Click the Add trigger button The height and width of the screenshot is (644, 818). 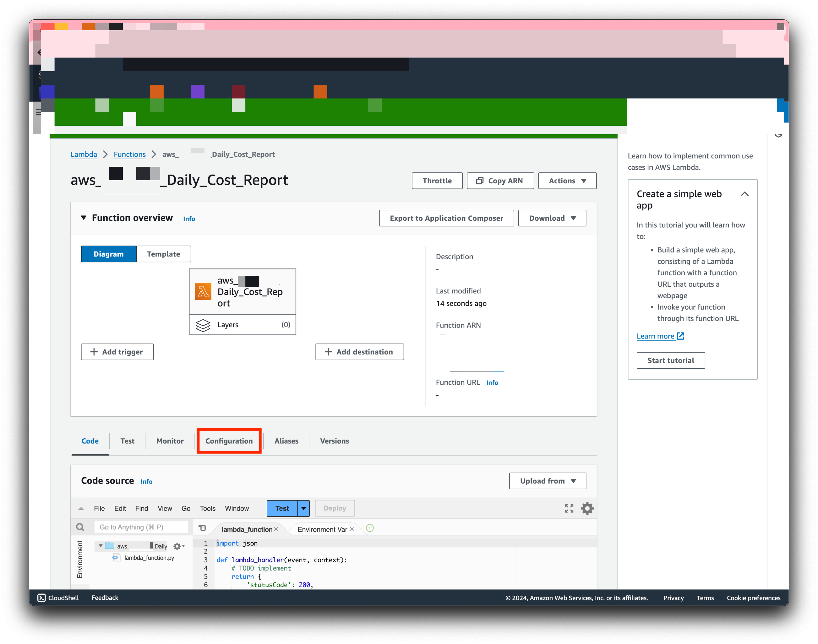[117, 352]
